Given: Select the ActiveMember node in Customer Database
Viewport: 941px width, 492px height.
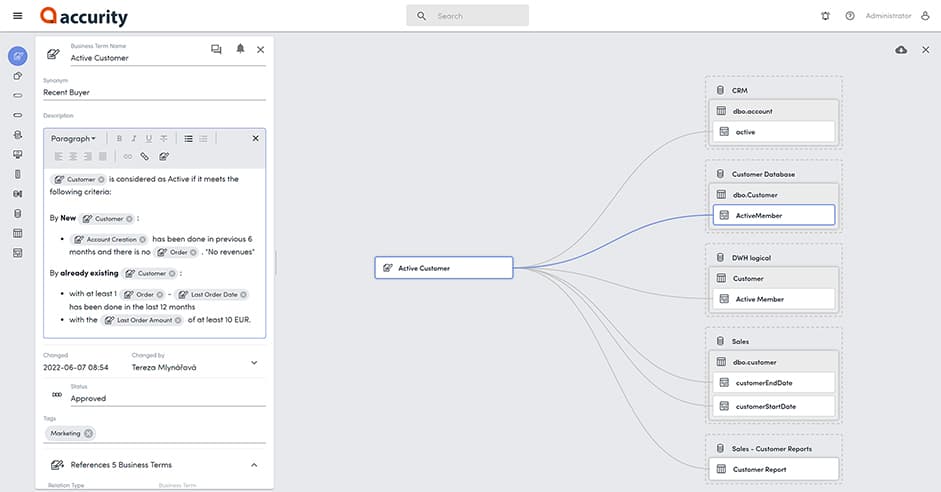Looking at the screenshot, I should coord(773,215).
